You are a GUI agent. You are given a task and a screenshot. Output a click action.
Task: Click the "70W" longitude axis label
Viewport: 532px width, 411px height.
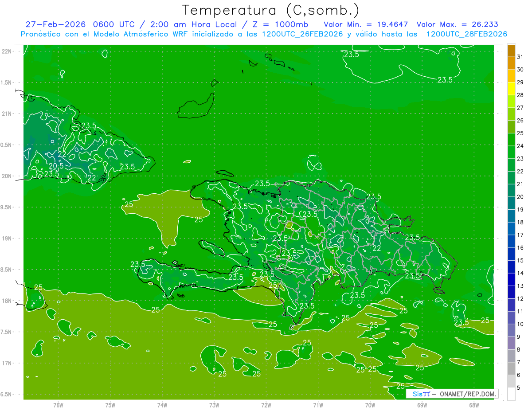click(370, 405)
